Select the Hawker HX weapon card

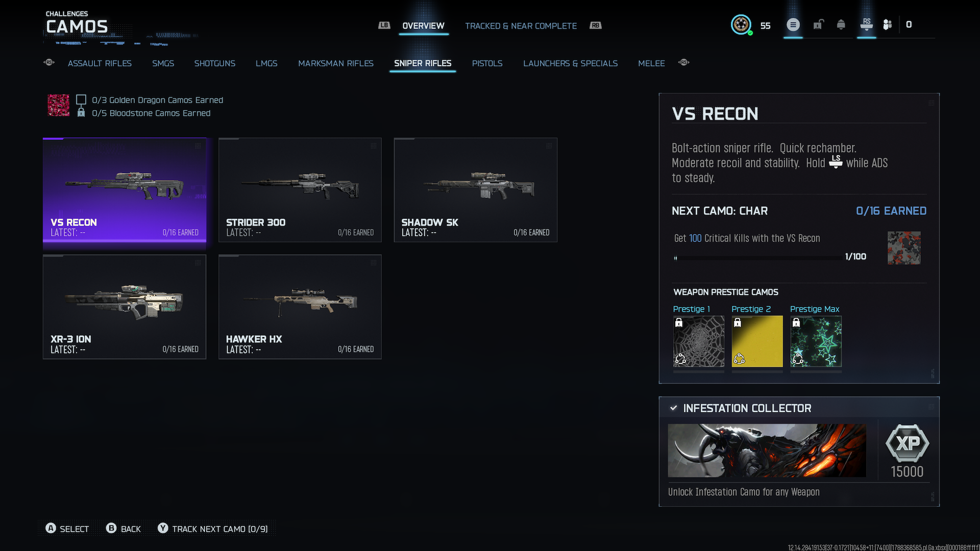tap(300, 307)
